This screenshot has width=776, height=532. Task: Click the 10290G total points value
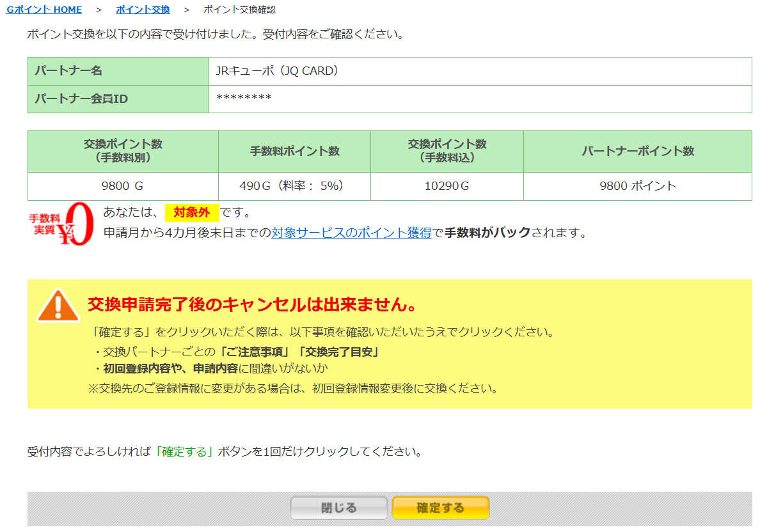447,186
